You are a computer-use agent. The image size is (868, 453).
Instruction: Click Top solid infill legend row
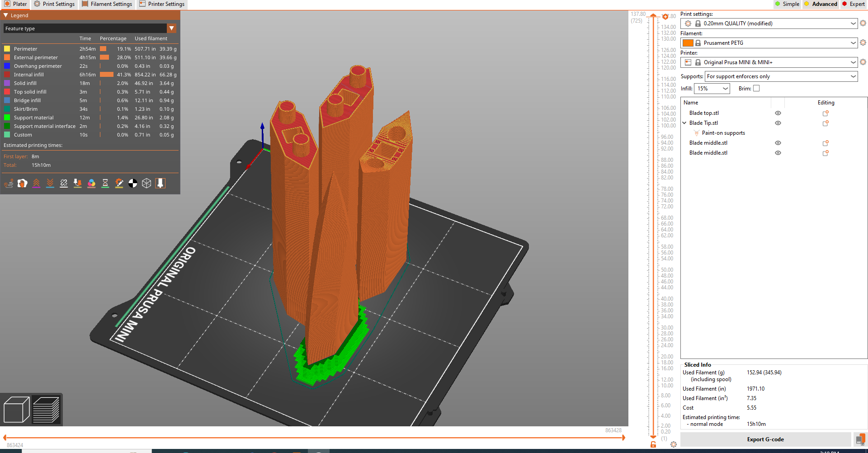[90, 92]
